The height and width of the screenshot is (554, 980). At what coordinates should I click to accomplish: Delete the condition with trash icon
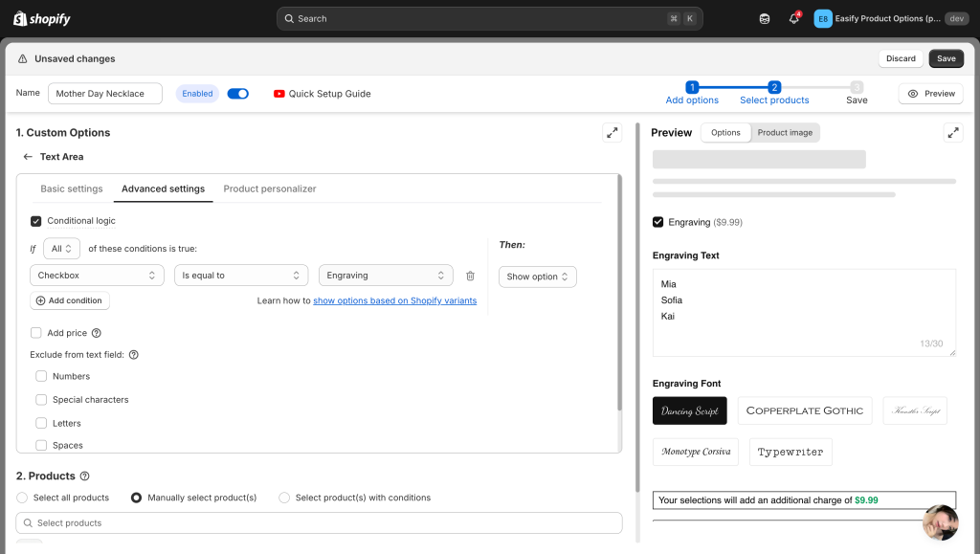pos(470,276)
